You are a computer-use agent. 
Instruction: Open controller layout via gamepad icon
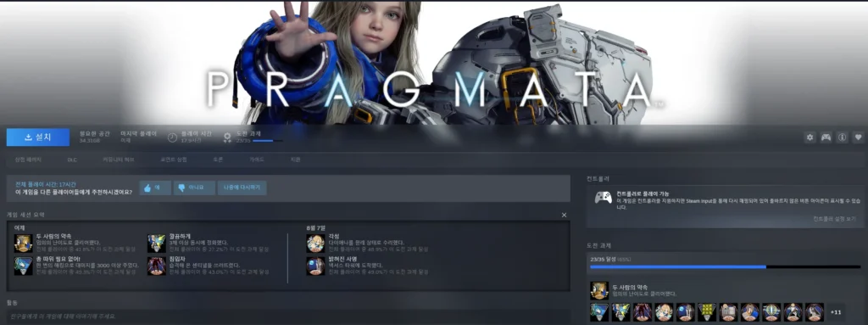pyautogui.click(x=826, y=137)
